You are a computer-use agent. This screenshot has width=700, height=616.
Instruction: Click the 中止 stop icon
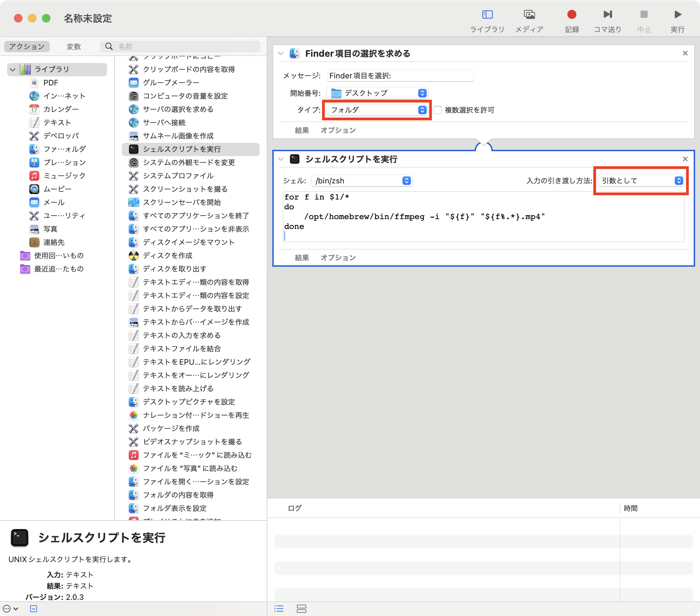tap(644, 15)
